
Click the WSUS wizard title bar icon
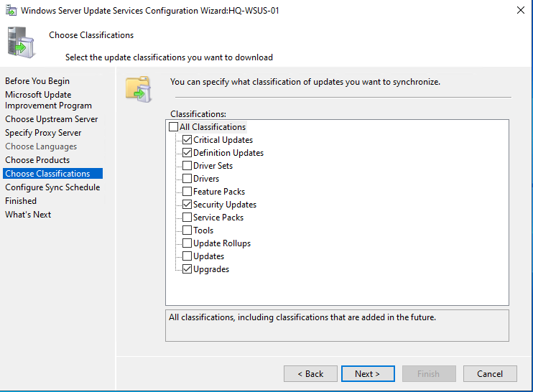(x=11, y=11)
